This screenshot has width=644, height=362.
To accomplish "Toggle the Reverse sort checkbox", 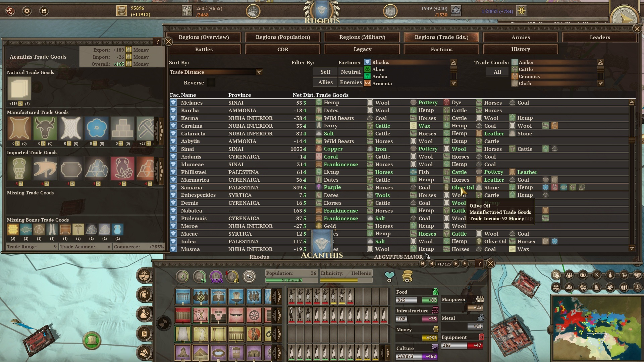I will click(x=211, y=82).
